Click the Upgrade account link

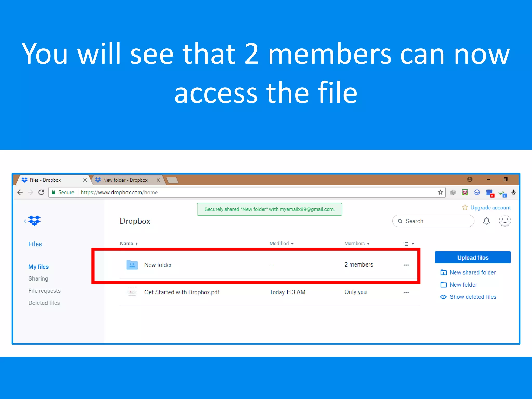(490, 208)
